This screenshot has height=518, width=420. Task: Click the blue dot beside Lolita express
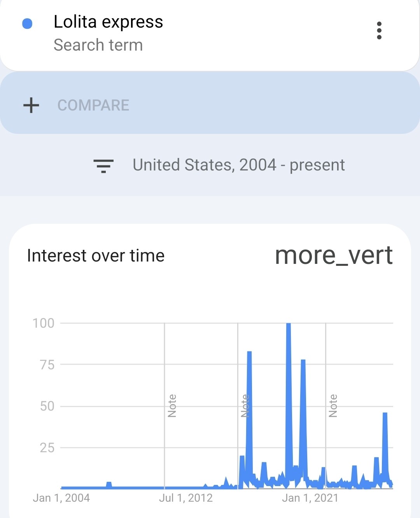(27, 24)
